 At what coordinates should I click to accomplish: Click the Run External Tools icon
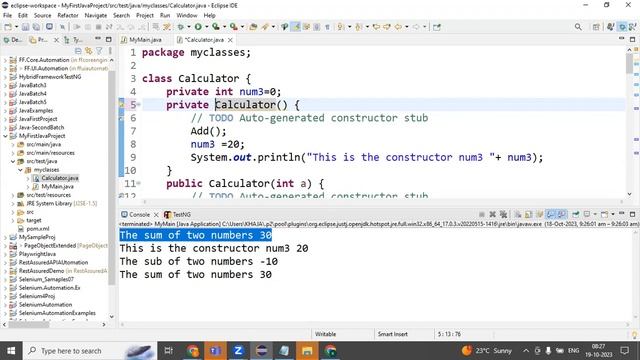[x=233, y=27]
